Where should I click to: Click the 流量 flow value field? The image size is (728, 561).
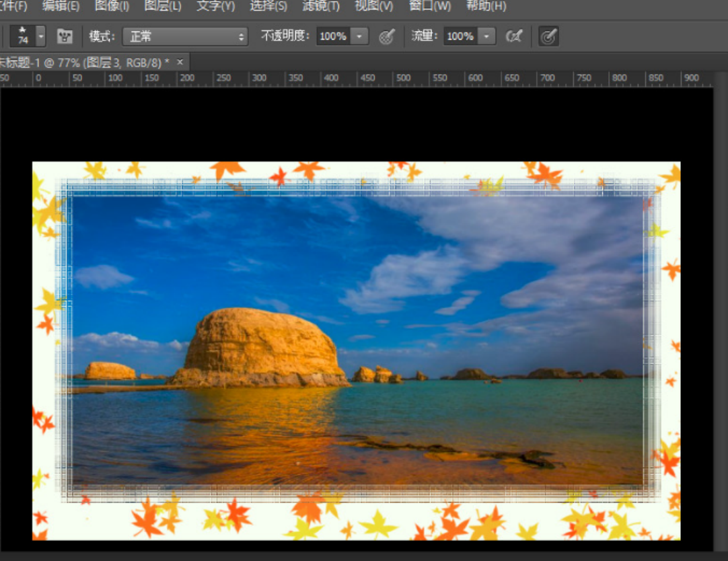(x=460, y=36)
